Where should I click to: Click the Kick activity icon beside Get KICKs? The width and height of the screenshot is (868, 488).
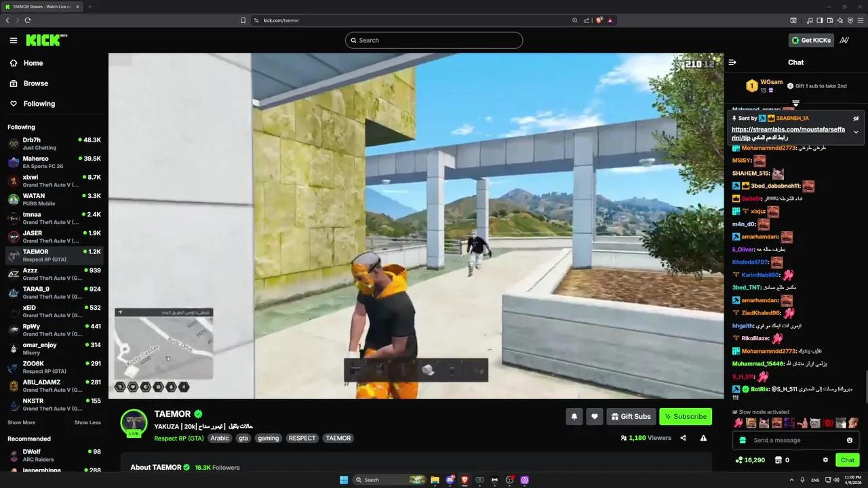(x=844, y=40)
